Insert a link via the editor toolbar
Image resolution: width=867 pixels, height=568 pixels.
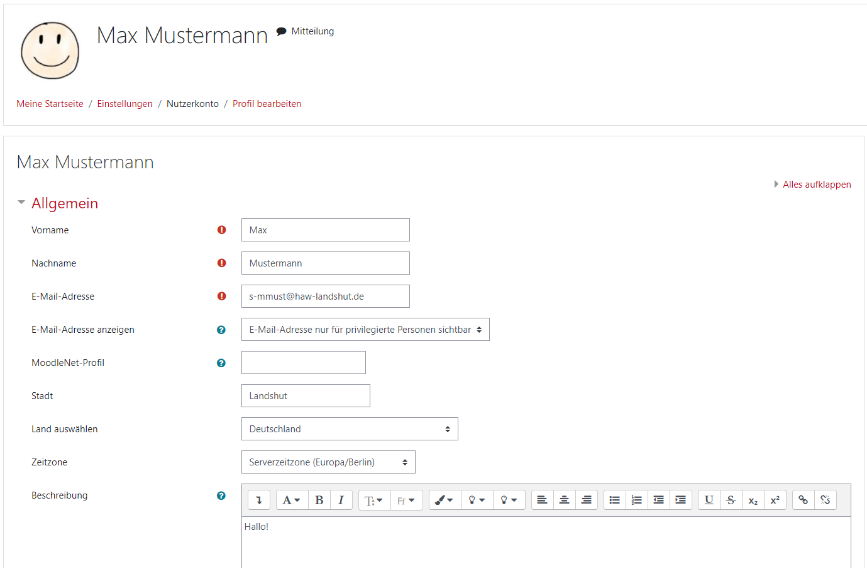[803, 500]
